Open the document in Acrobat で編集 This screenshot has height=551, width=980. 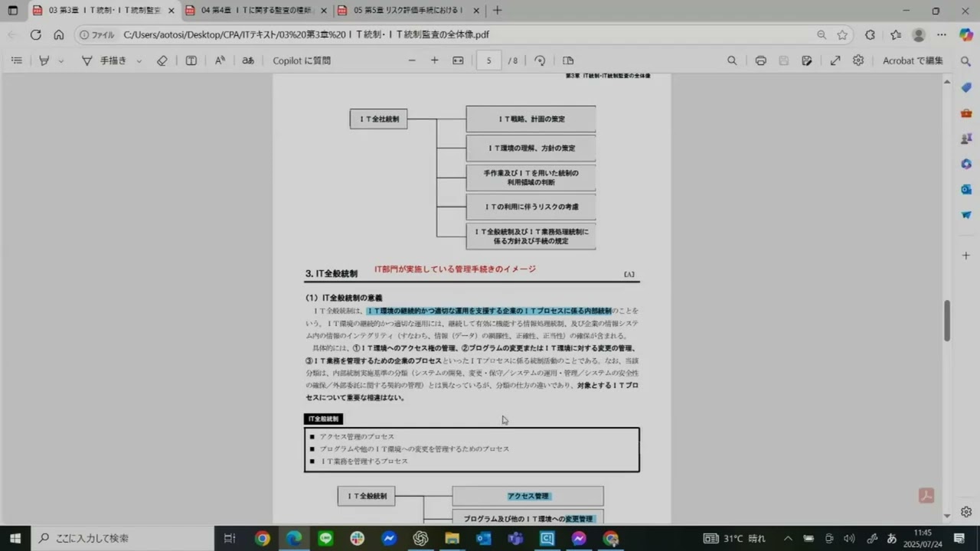pos(911,60)
